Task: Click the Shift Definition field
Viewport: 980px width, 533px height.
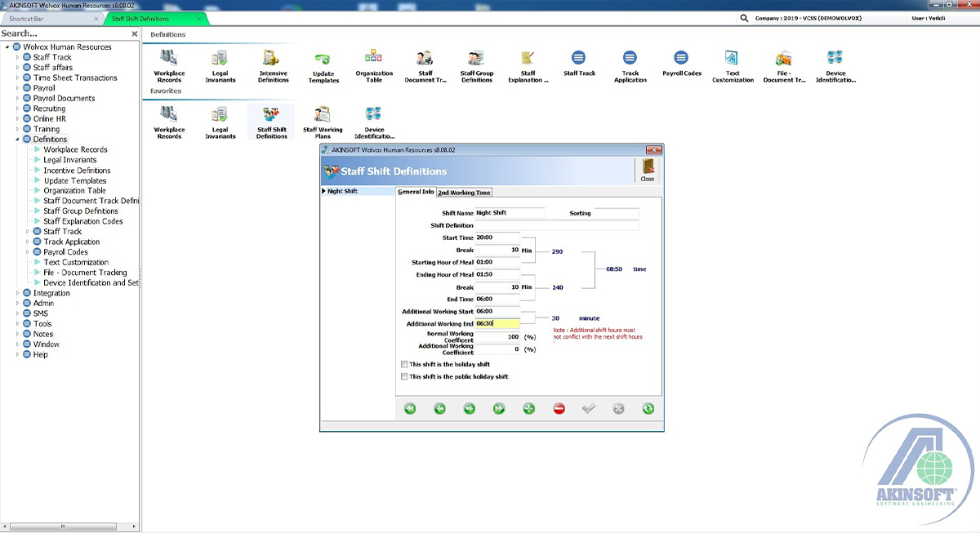Action: pos(557,225)
